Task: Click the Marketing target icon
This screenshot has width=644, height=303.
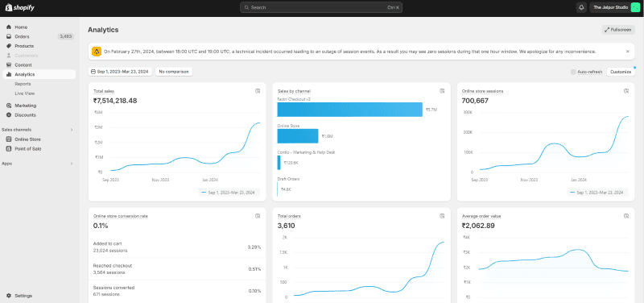Action: (9, 106)
